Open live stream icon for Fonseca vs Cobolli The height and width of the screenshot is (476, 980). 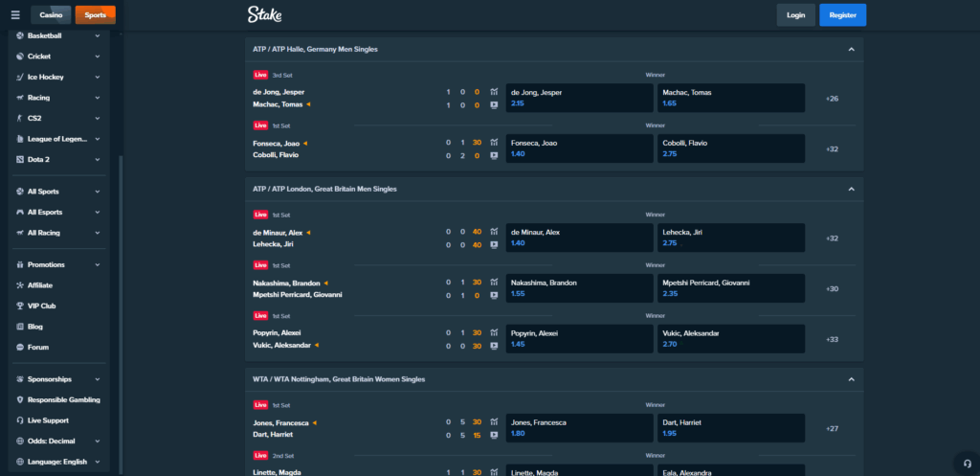click(494, 155)
